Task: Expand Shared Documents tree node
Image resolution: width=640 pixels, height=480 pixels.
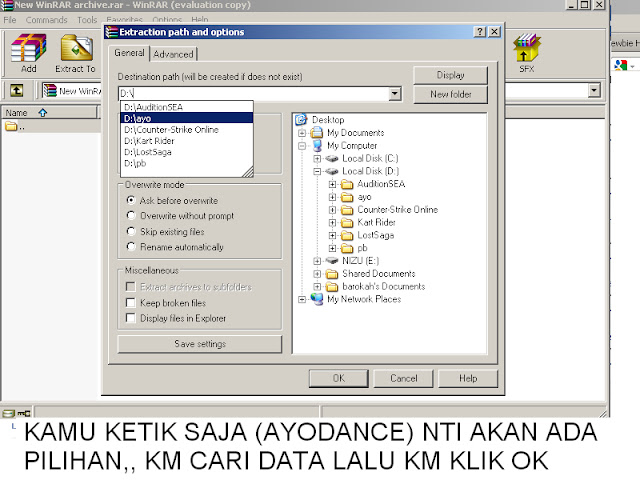Action: tap(317, 274)
